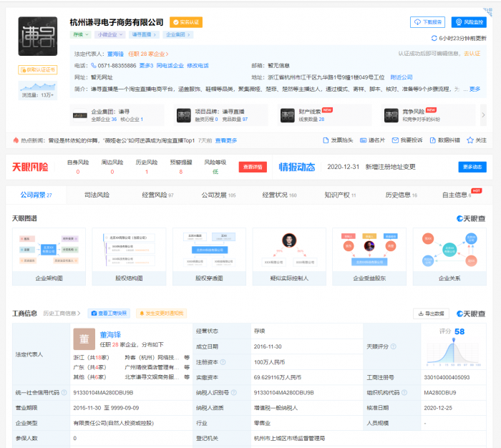Open 董海锋 name in 工商信息 table
501x448 pixels.
110,335
